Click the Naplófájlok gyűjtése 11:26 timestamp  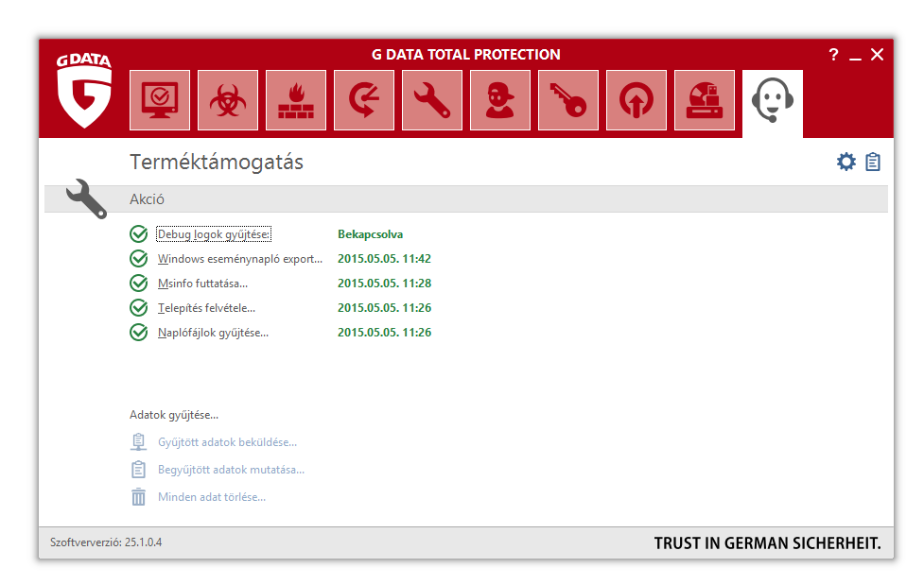click(x=384, y=333)
